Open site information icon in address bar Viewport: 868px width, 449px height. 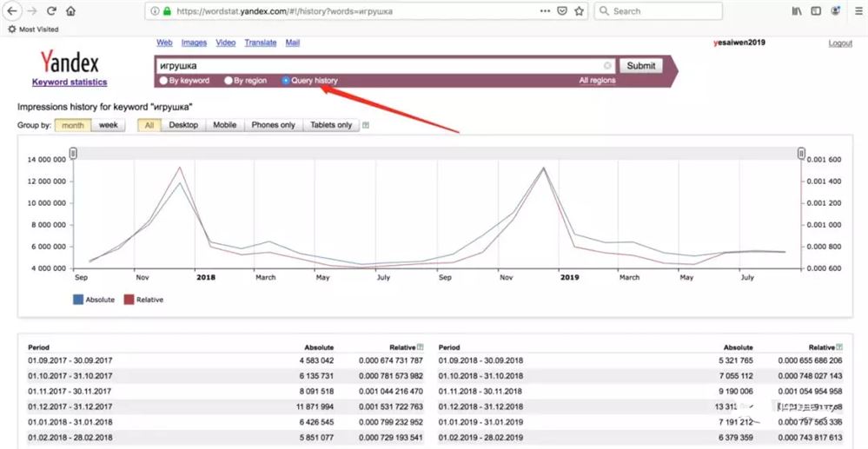point(155,11)
